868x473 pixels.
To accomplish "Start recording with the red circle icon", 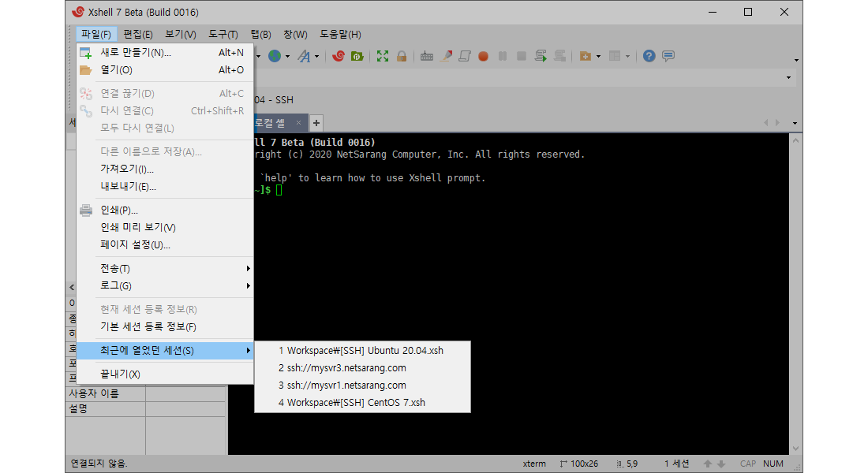I will tap(483, 56).
